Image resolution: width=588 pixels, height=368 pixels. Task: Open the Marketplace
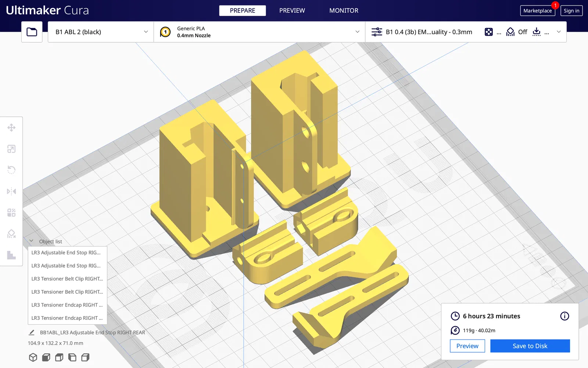coord(538,11)
